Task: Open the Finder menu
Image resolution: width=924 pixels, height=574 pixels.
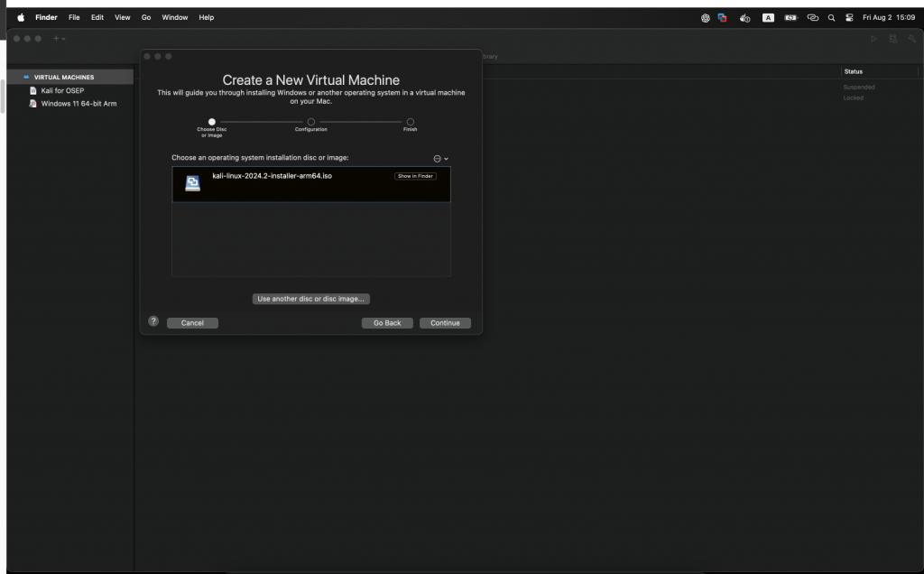Action: [x=46, y=18]
